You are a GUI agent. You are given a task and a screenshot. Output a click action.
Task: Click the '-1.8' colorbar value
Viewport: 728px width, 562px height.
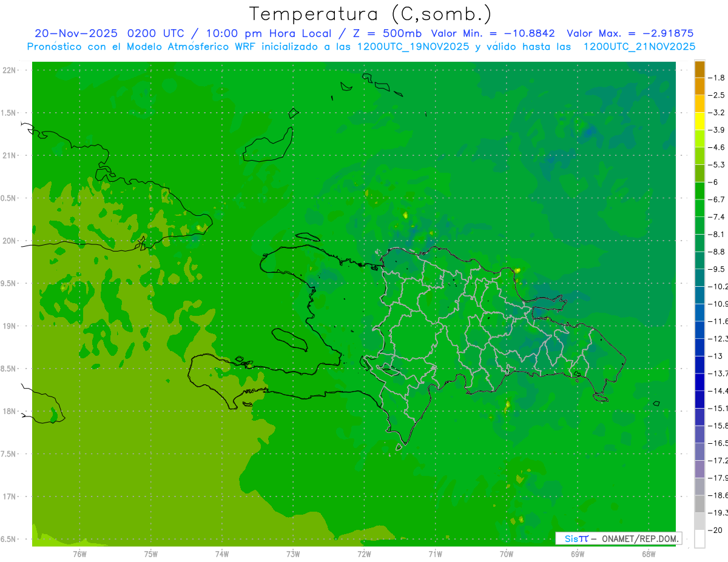click(717, 78)
